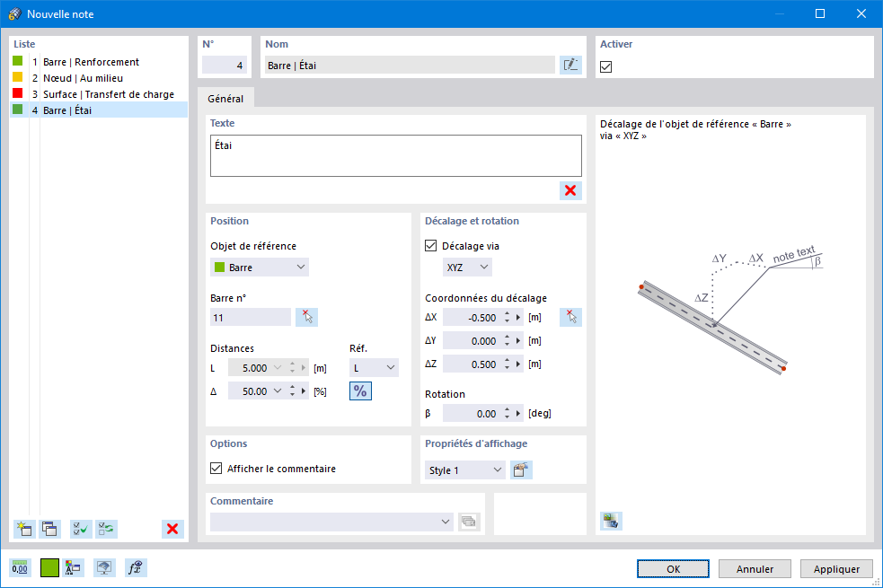Click the image view icon below the preview
Image resolution: width=883 pixels, height=588 pixels.
[611, 521]
